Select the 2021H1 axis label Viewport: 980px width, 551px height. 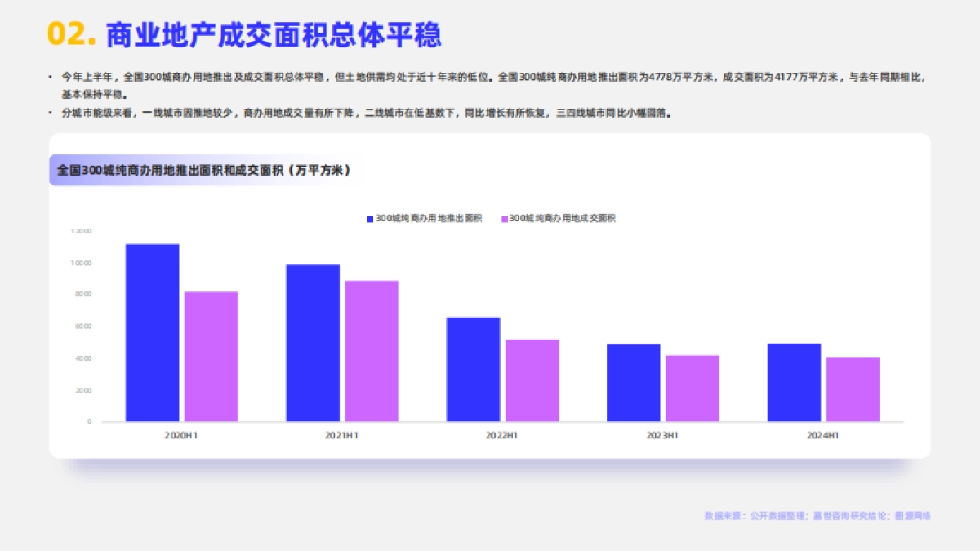[x=342, y=435]
